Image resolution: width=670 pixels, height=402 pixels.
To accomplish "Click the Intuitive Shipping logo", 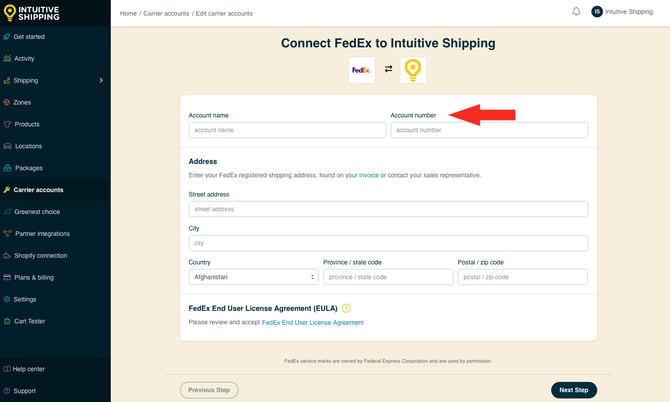I will 32,13.
